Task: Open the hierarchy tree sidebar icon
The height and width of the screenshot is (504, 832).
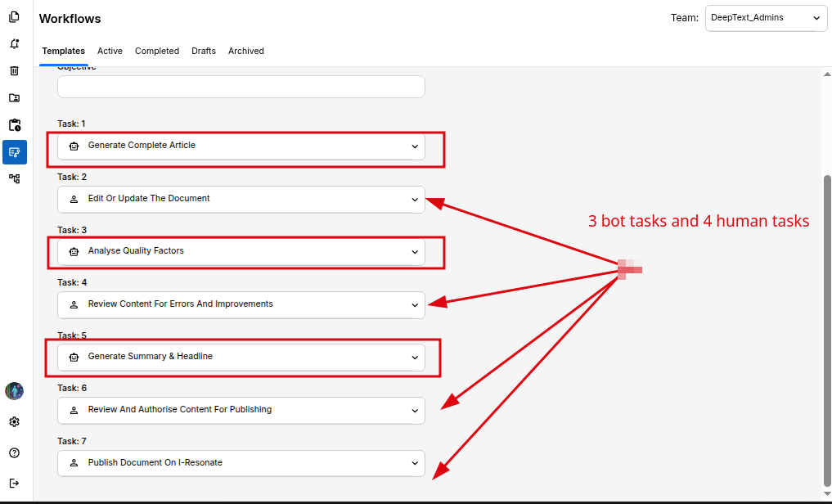Action: click(15, 178)
